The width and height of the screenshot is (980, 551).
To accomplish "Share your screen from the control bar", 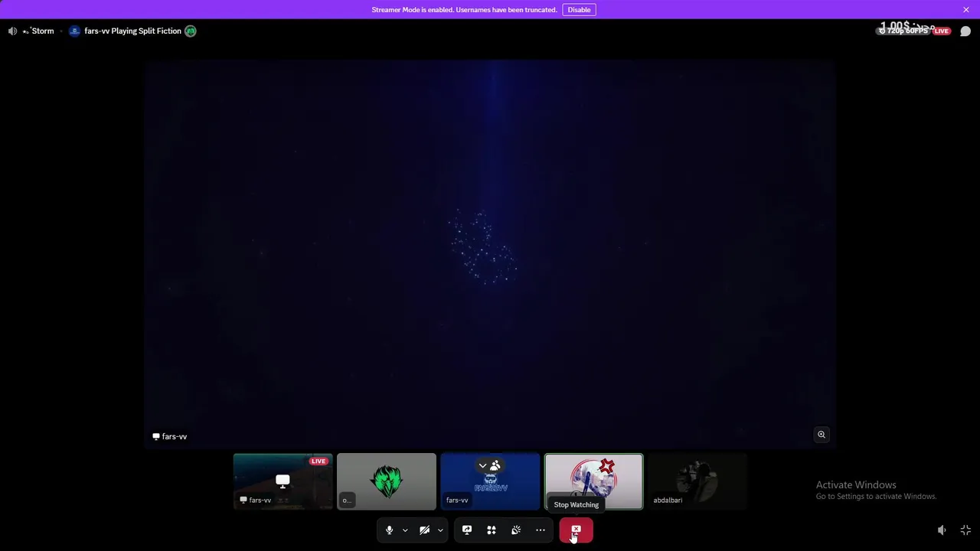I will pos(467,530).
